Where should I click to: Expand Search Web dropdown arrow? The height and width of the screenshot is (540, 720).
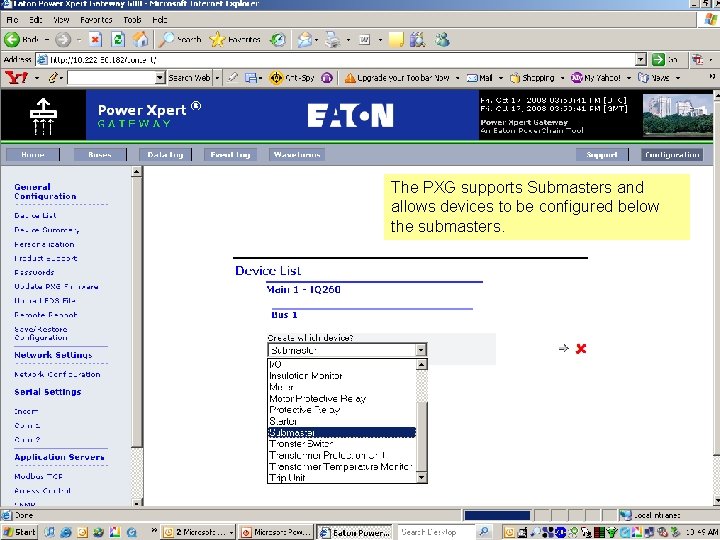[x=217, y=78]
